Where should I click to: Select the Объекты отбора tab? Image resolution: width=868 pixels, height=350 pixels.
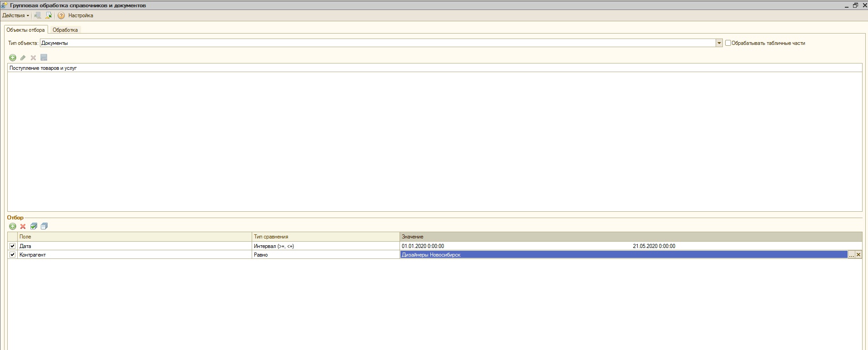(x=25, y=30)
